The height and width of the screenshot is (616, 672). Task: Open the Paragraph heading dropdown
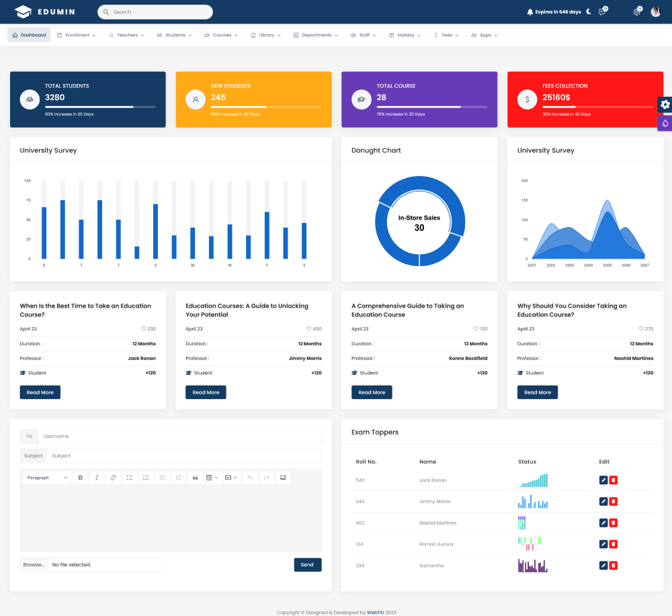(x=47, y=478)
